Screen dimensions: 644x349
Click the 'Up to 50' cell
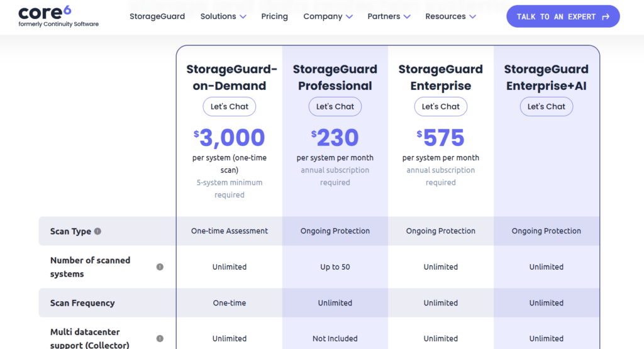pos(335,267)
